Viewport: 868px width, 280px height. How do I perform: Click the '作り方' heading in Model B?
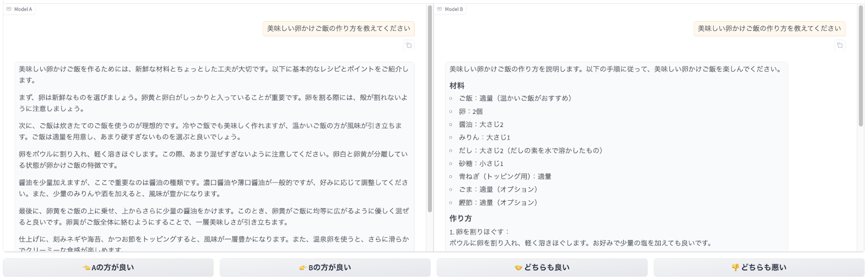click(x=461, y=218)
